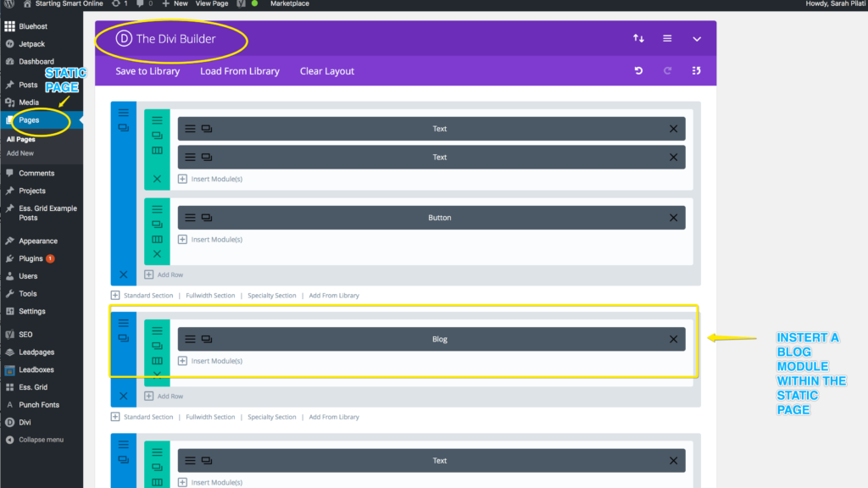Click New in the admin bar
Screen dimensions: 868x488
click(x=175, y=4)
